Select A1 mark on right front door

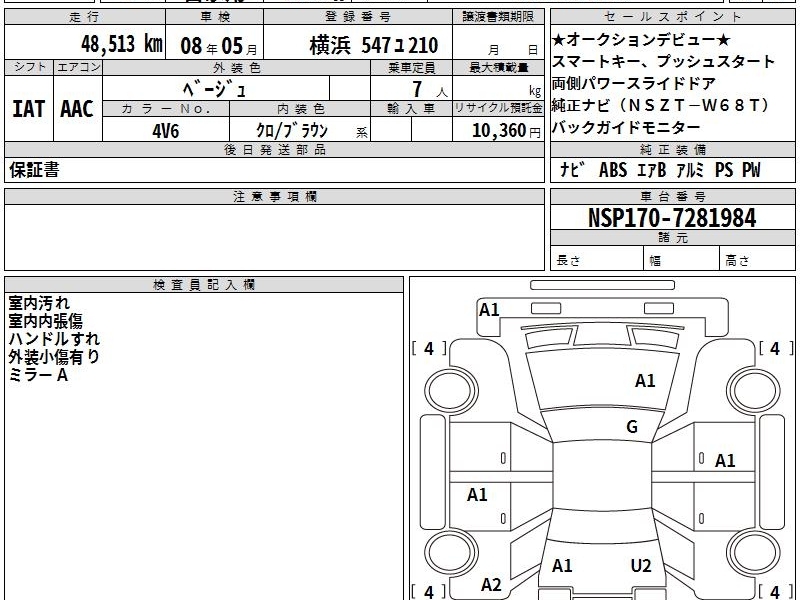tap(724, 461)
